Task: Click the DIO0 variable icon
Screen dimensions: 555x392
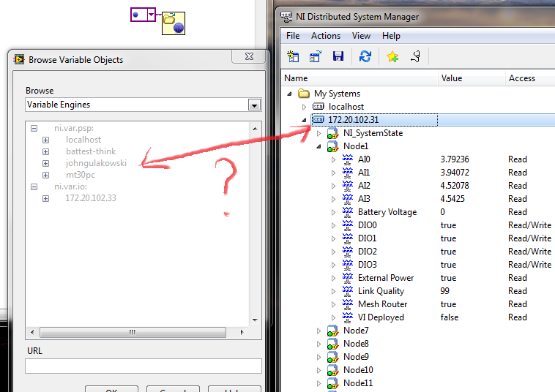Action: [x=348, y=225]
